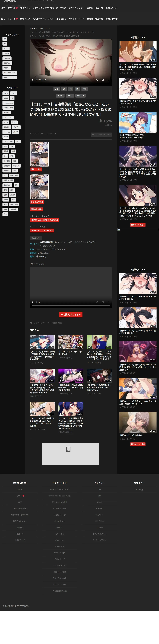This screenshot has width=159, height=644.
Task: Expand the もっと dropdown
Action: click(80, 96)
